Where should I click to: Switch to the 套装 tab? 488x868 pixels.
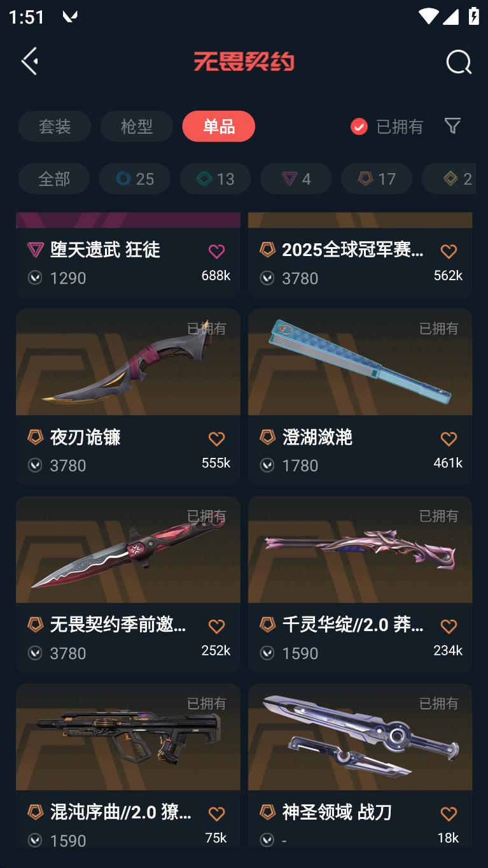(55, 126)
